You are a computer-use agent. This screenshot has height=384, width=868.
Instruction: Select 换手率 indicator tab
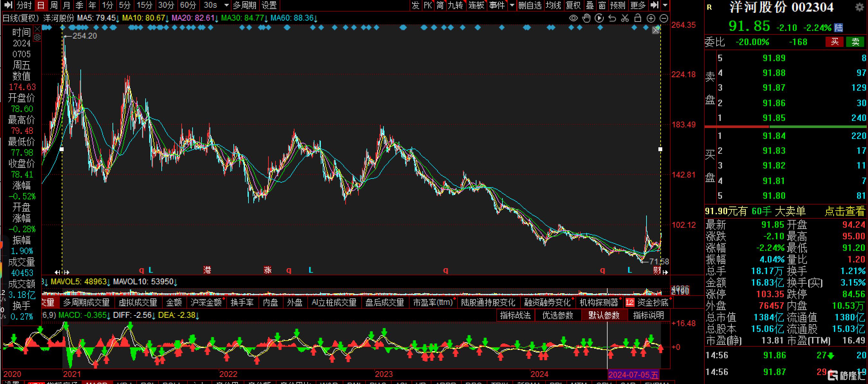[x=242, y=303]
